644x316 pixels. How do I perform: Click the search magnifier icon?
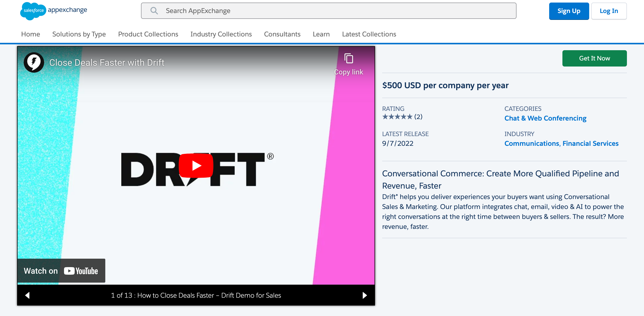154,11
